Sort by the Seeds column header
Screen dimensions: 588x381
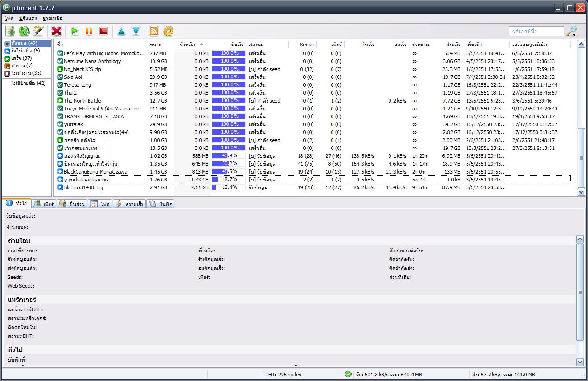pyautogui.click(x=302, y=45)
